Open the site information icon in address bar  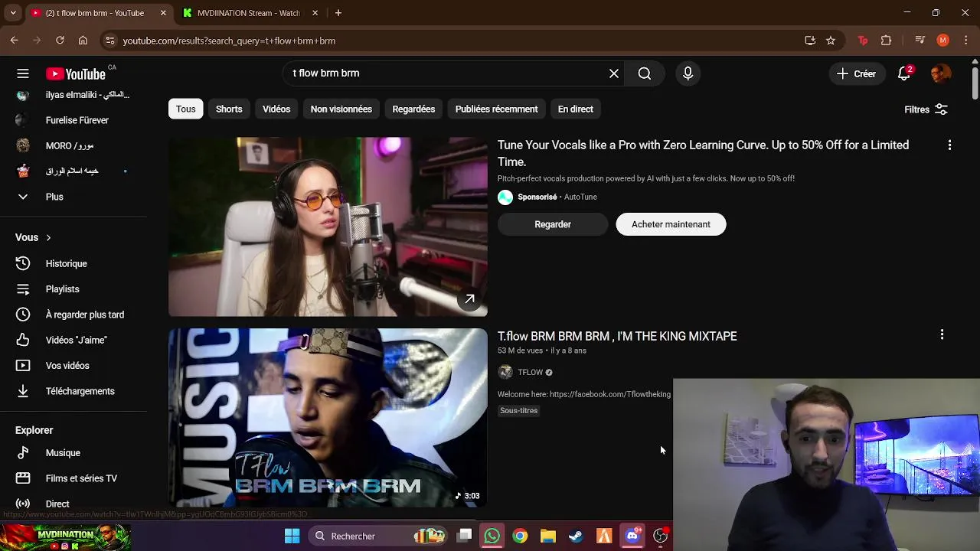tap(110, 41)
